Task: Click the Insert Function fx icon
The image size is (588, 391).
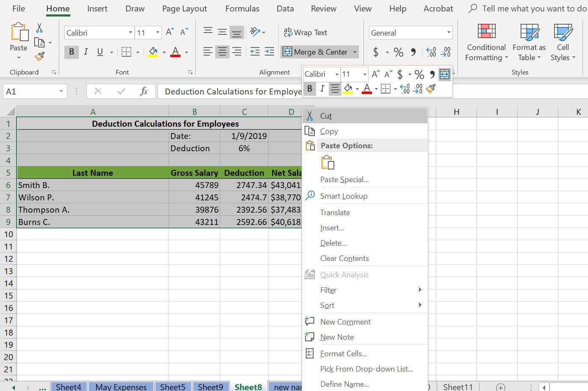Action: tap(144, 91)
